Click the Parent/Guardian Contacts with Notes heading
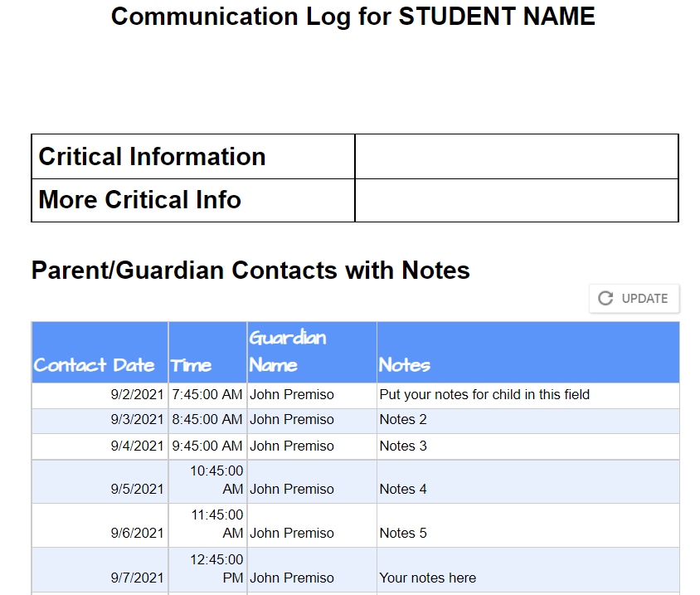700x595 pixels. coord(250,271)
